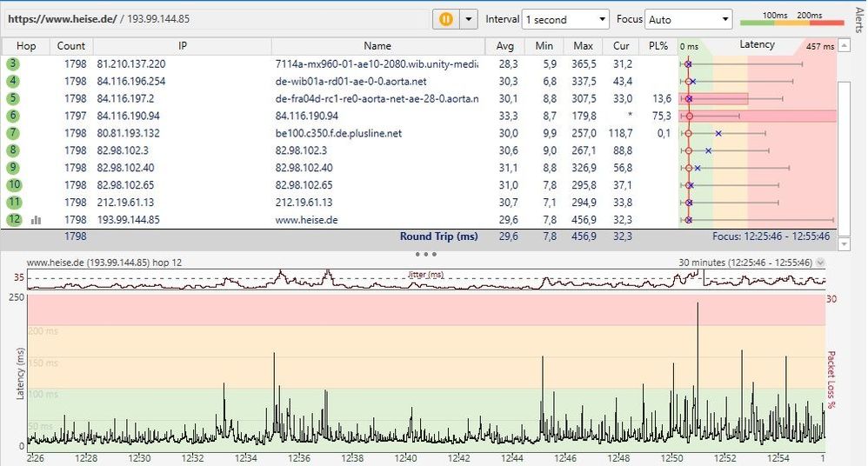Click the Avg column header
The width and height of the screenshot is (868, 466).
click(x=504, y=46)
